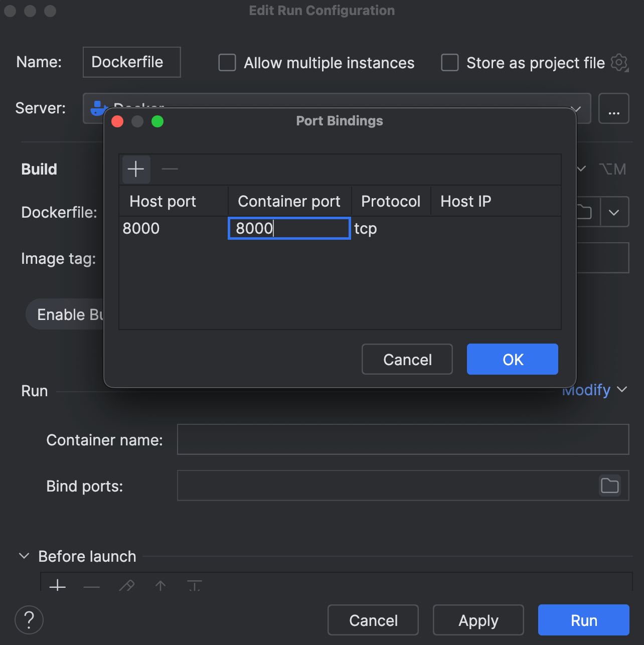Toggle Store as project file checkbox
644x645 pixels.
pyautogui.click(x=449, y=63)
